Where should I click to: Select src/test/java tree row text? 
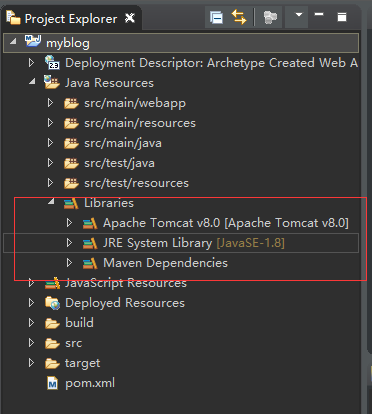(119, 163)
